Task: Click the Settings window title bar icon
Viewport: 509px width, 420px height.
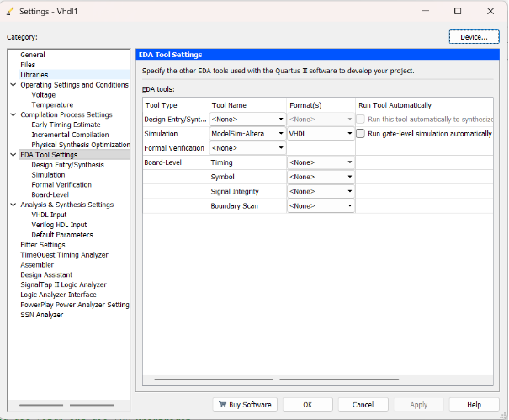Action: click(x=8, y=11)
